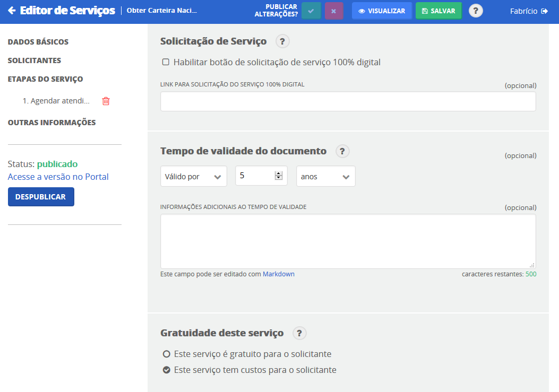
Task: Delete the Agendar atendimento step with the trash icon
Action: [x=106, y=101]
